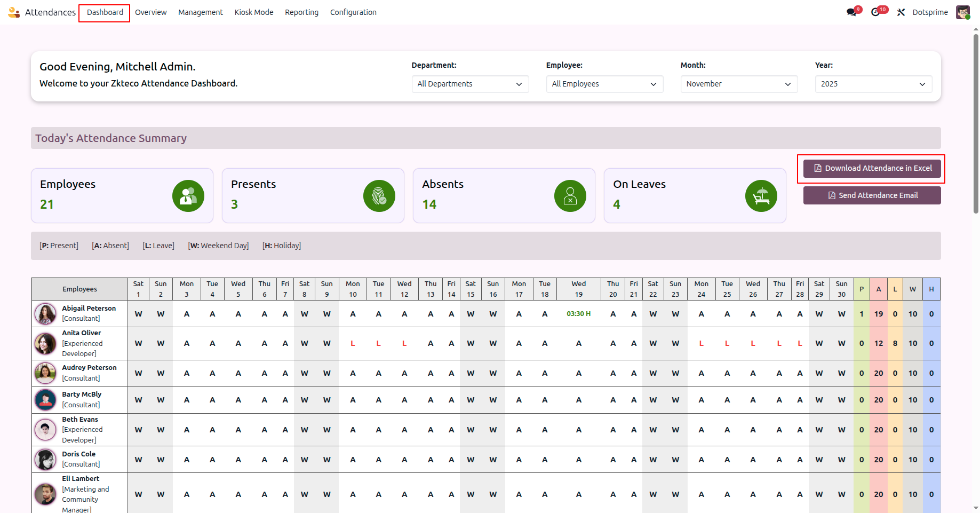The height and width of the screenshot is (513, 980).
Task: Click the On Leaves beach icon
Action: click(x=761, y=196)
